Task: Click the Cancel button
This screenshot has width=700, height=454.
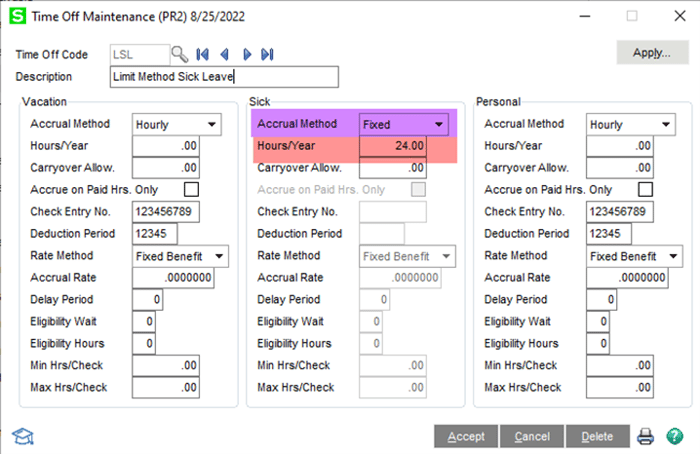Action: [x=532, y=437]
